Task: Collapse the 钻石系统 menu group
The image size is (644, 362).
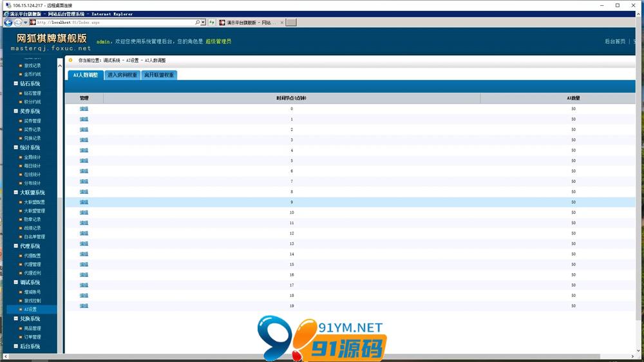Action: tap(16, 83)
